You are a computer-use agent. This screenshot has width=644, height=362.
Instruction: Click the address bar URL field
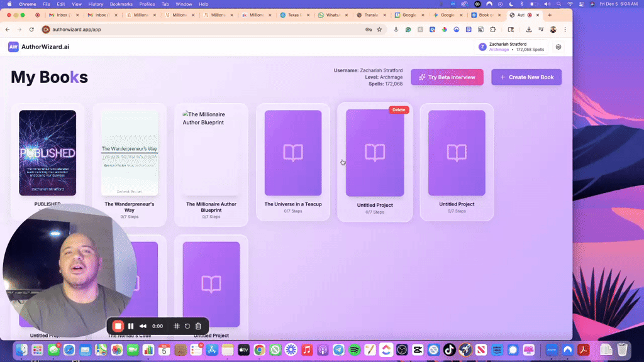point(206,30)
